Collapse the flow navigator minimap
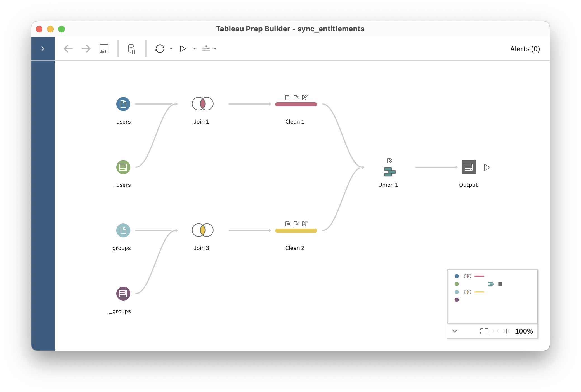The height and width of the screenshot is (392, 581). (x=455, y=331)
